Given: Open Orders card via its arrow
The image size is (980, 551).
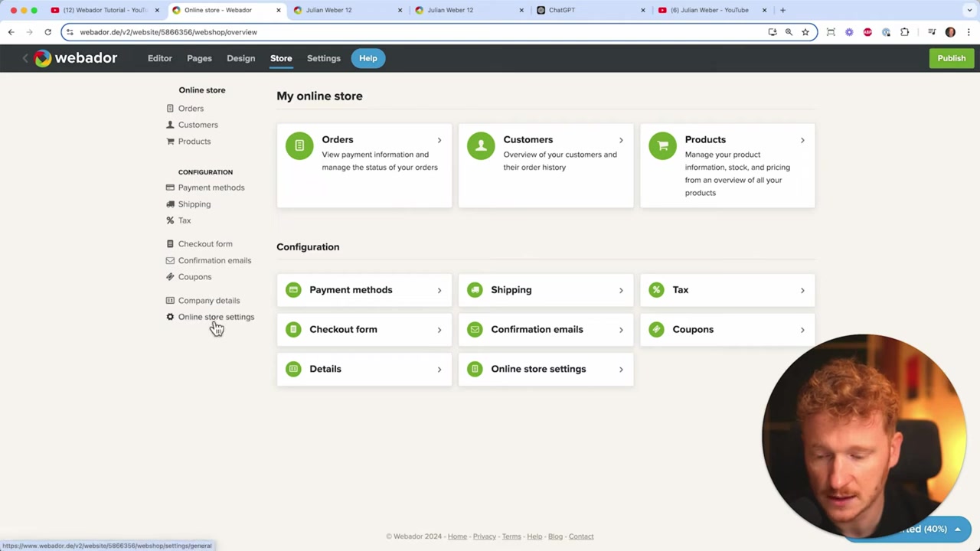Looking at the screenshot, I should 439,140.
